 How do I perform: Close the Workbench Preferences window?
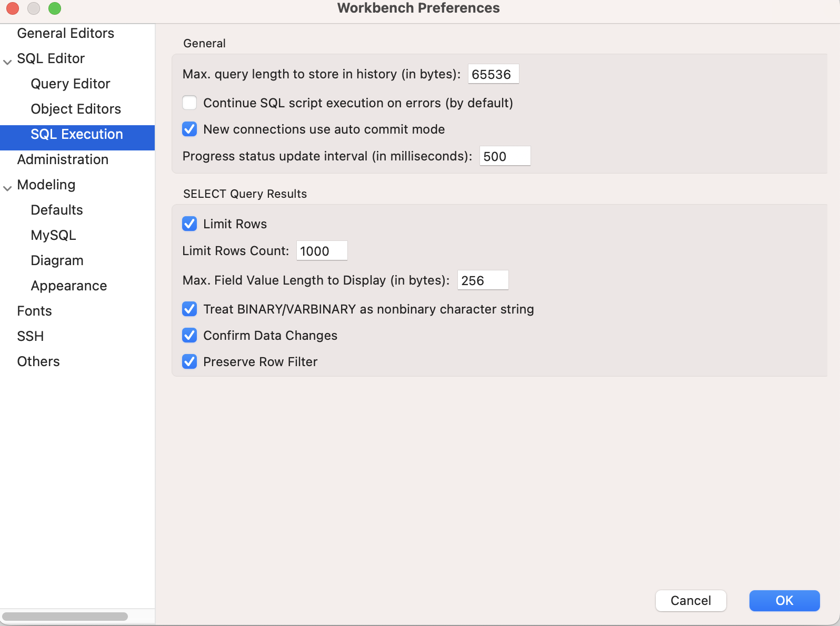pos(13,8)
